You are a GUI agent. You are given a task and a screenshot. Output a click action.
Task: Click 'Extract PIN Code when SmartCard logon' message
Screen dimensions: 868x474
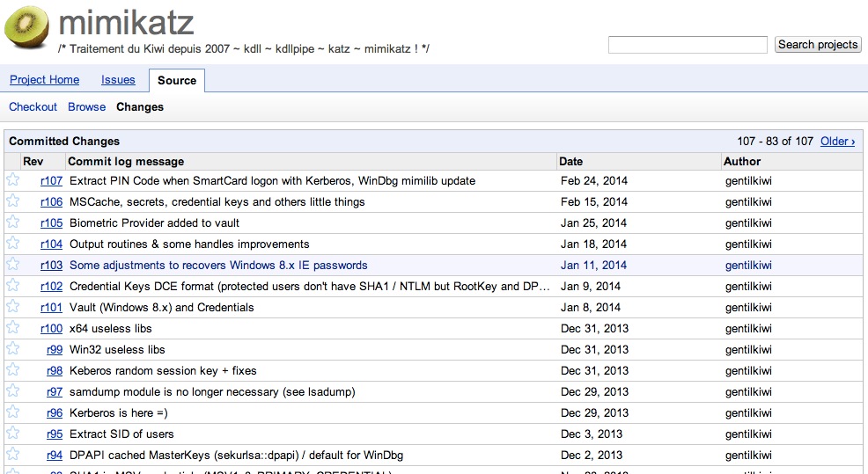click(272, 181)
